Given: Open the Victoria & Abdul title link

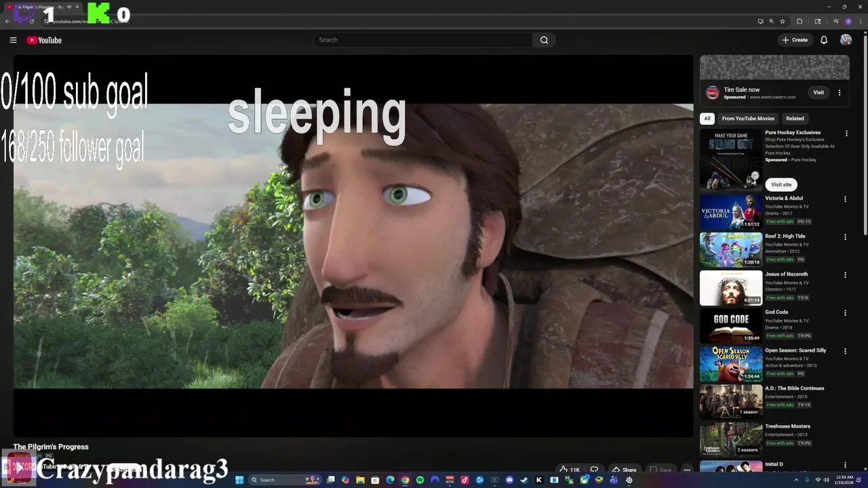Looking at the screenshot, I should (x=784, y=198).
